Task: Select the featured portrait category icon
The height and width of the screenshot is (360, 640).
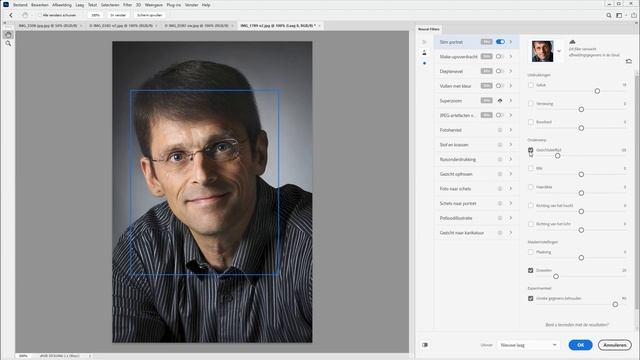Action: [424, 52]
